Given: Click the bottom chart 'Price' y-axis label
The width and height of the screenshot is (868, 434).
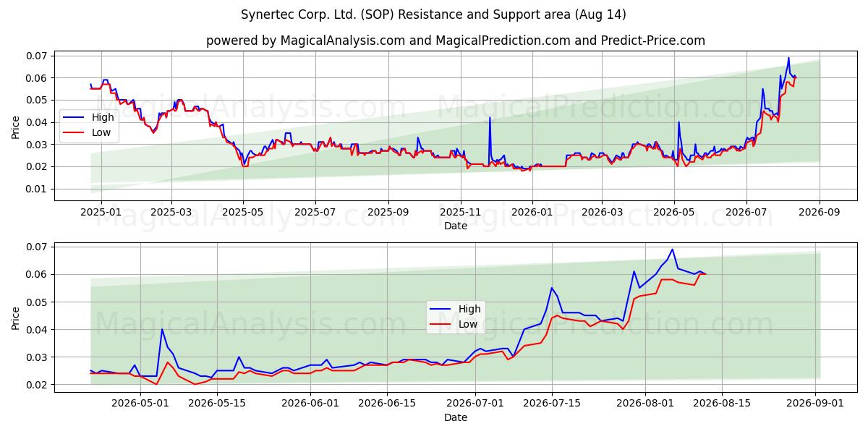Looking at the screenshot, I should 16,317.
